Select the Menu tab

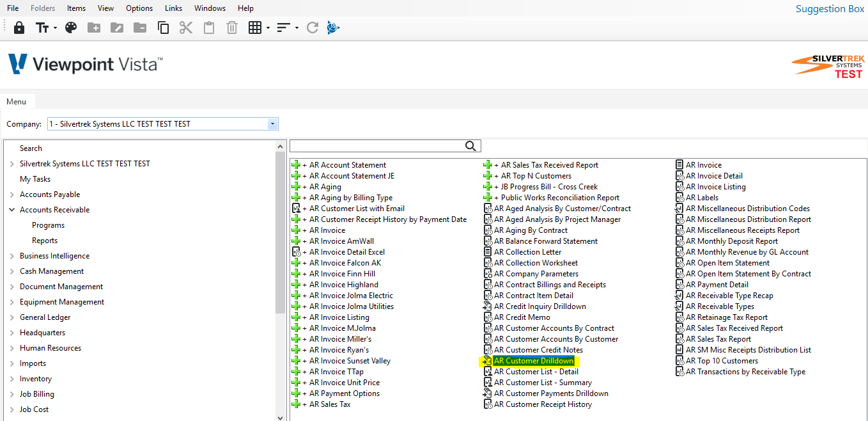[17, 102]
